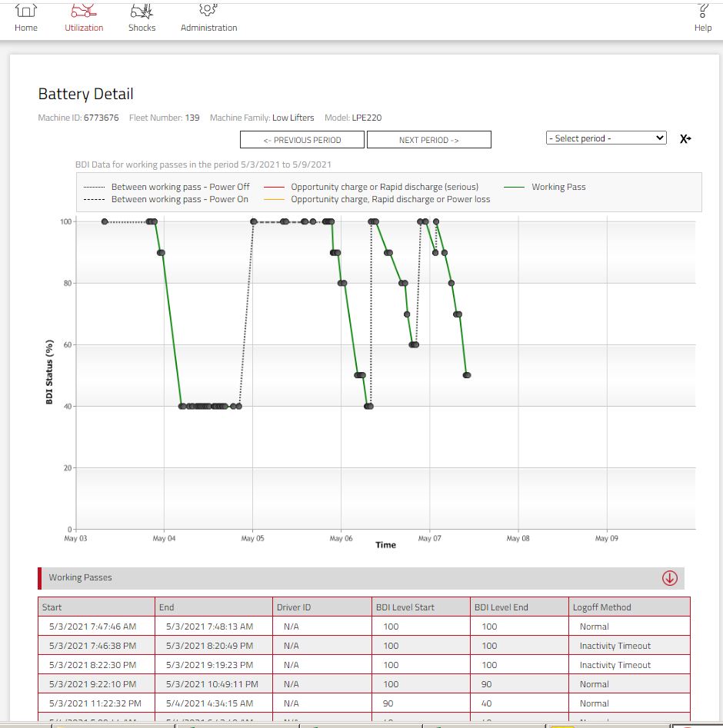Go to the next period

429,140
